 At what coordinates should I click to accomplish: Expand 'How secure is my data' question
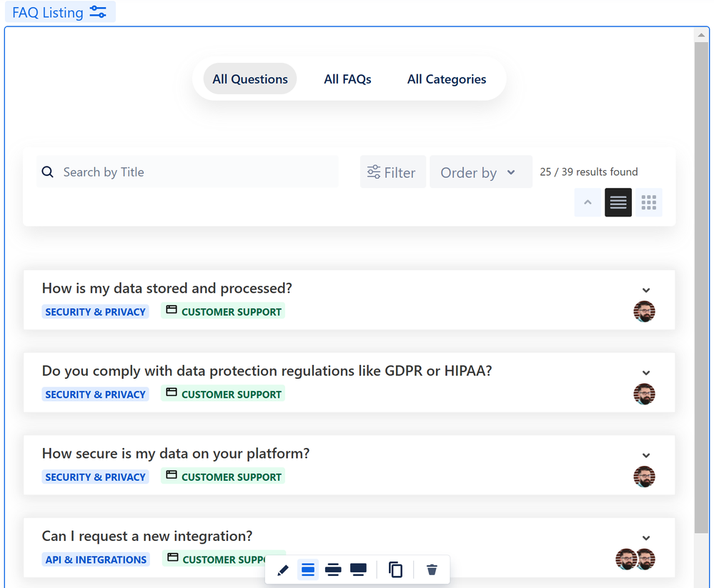tap(645, 456)
